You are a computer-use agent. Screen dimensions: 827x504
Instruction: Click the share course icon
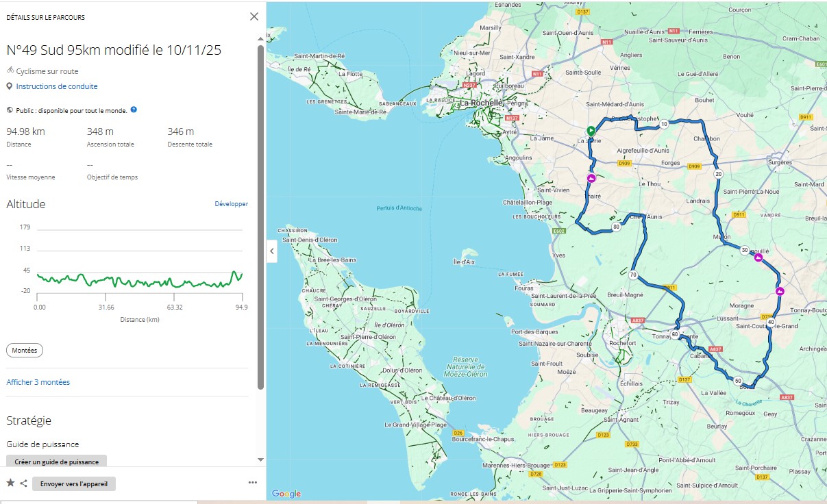coord(23,483)
